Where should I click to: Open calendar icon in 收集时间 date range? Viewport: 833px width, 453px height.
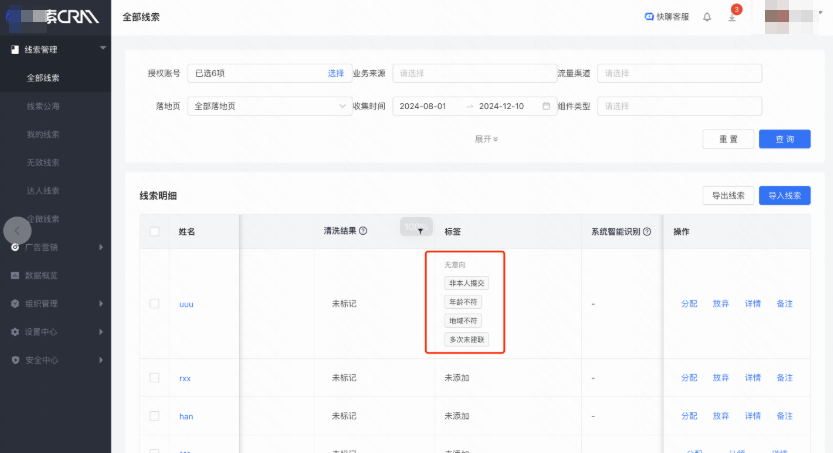(x=546, y=106)
